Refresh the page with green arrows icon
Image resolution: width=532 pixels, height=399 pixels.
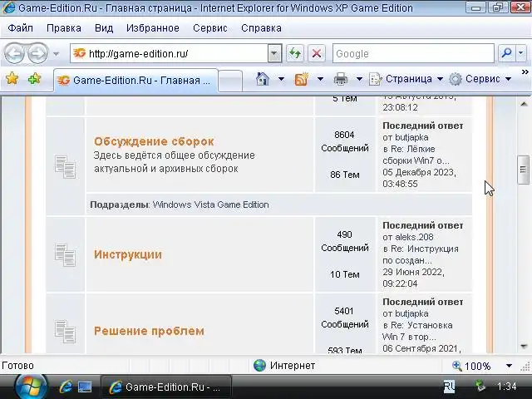[295, 53]
